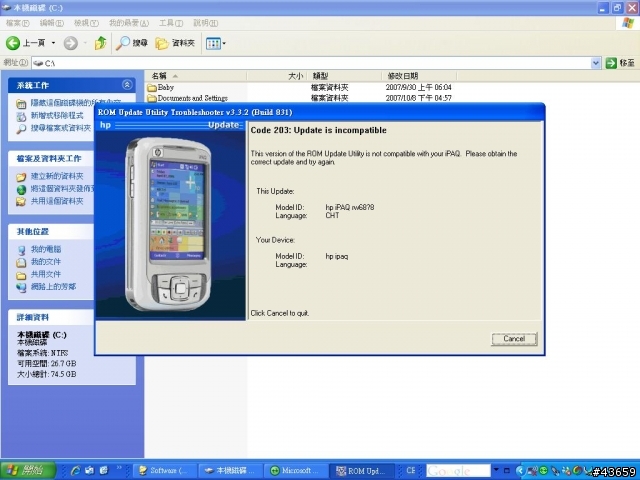Screen dimensions: 640x480
Task: Open the 編輯(E) Edit menu
Action: click(x=51, y=23)
